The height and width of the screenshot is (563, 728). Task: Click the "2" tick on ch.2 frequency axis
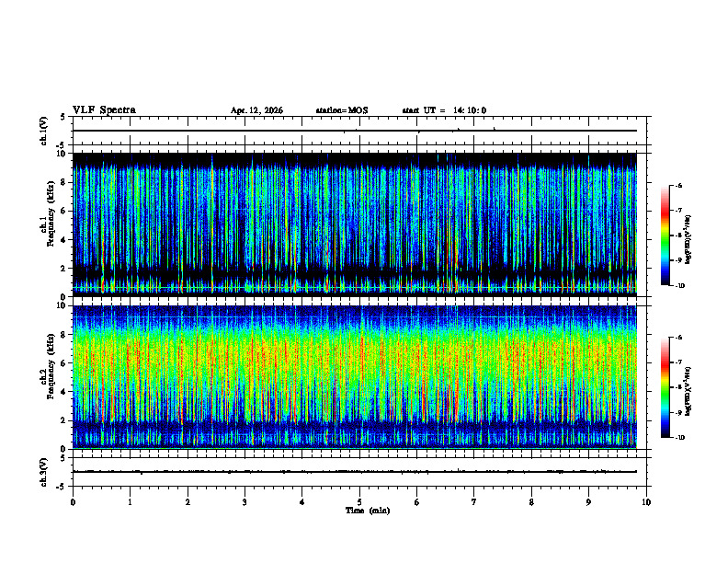tap(64, 420)
